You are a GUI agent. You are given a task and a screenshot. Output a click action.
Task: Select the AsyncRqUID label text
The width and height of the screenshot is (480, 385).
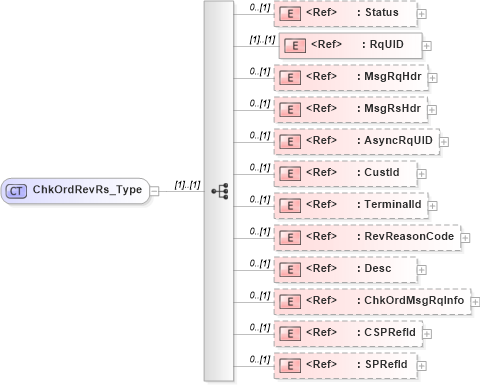click(398, 140)
